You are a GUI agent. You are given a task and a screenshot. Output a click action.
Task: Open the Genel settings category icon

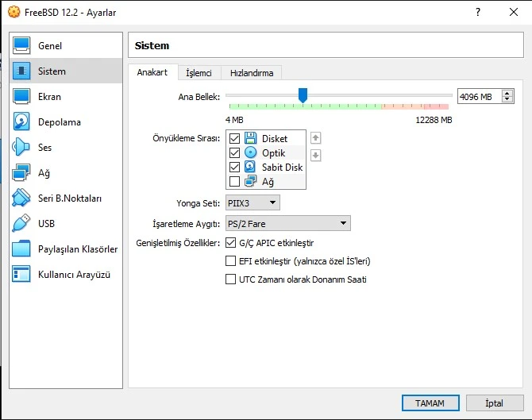(21, 45)
